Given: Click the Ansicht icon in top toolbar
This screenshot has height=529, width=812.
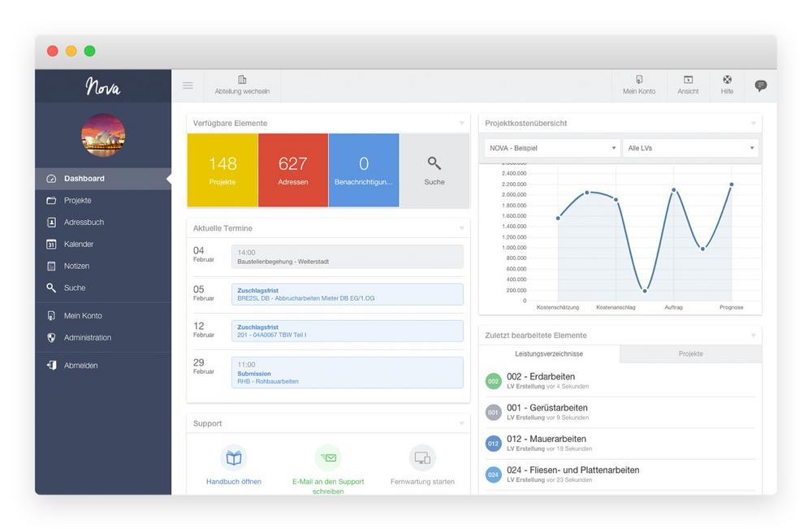Looking at the screenshot, I should pyautogui.click(x=688, y=80).
